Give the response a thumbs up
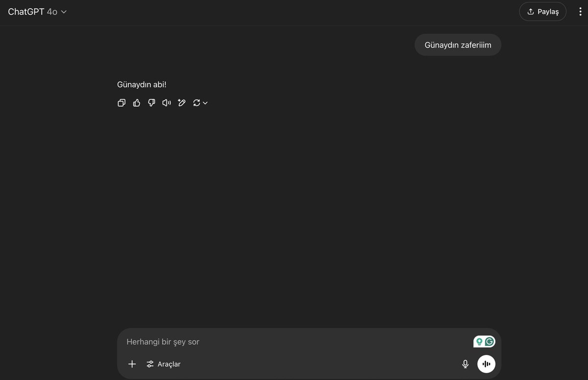The width and height of the screenshot is (588, 380). point(137,103)
